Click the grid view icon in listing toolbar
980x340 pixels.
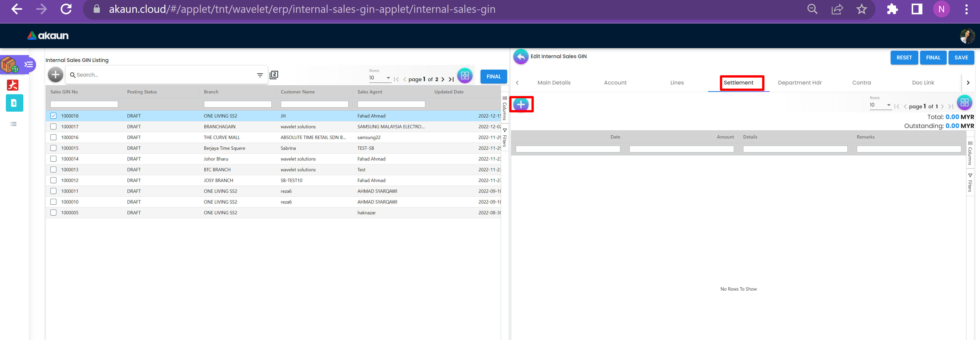[x=464, y=76]
